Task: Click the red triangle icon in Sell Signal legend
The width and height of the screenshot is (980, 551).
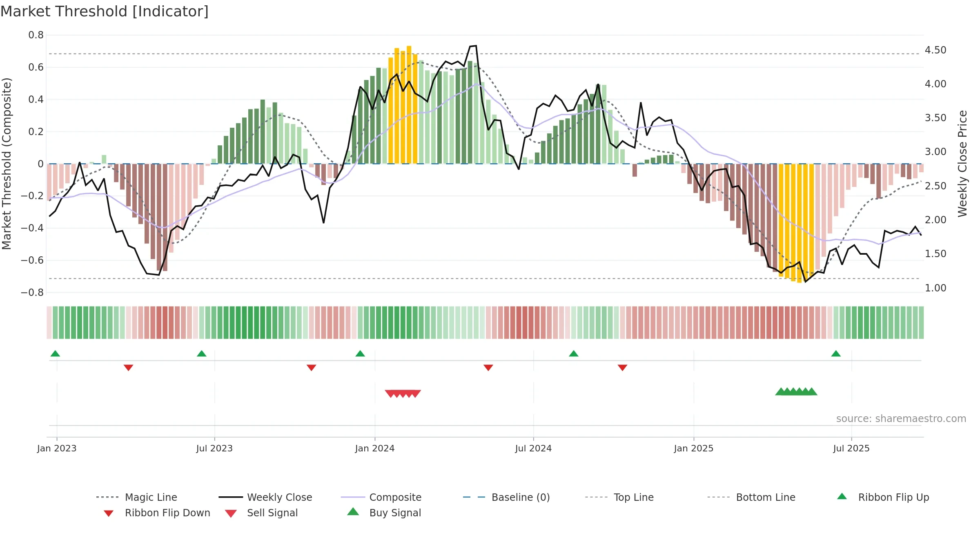Action: [x=231, y=513]
